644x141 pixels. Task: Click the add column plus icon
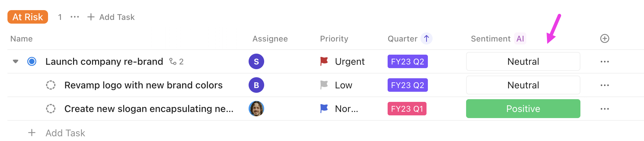point(604,39)
